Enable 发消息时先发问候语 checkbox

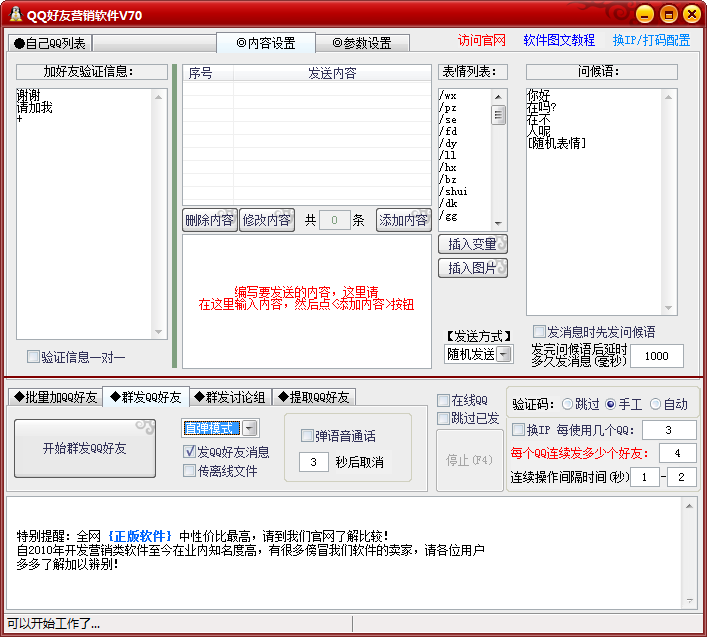point(539,332)
